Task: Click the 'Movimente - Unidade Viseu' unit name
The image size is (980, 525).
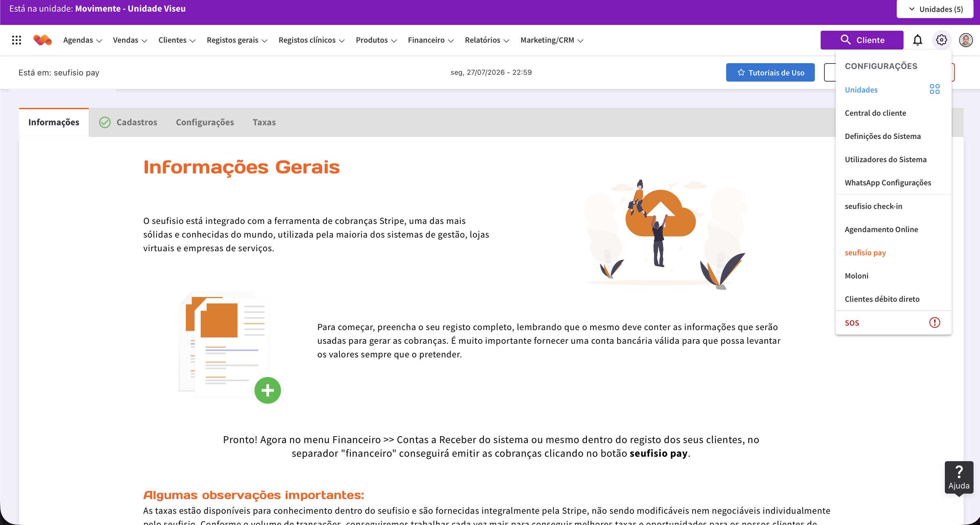Action: point(130,9)
